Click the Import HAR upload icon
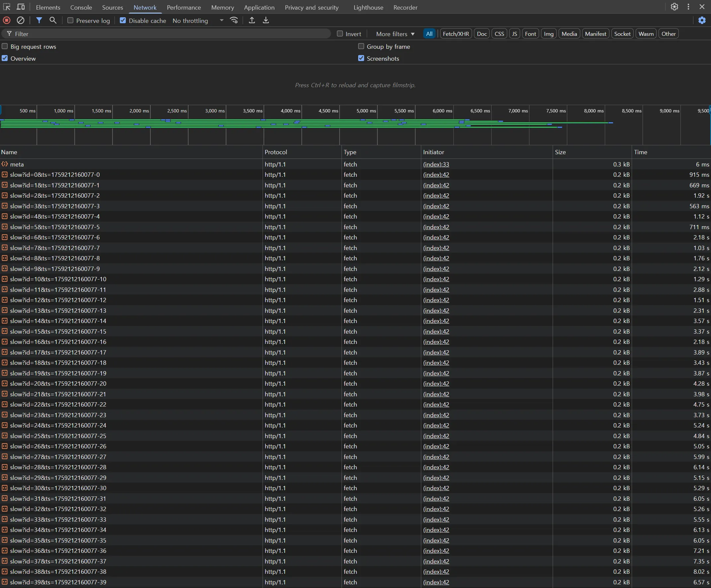This screenshot has height=588, width=711. click(x=252, y=20)
